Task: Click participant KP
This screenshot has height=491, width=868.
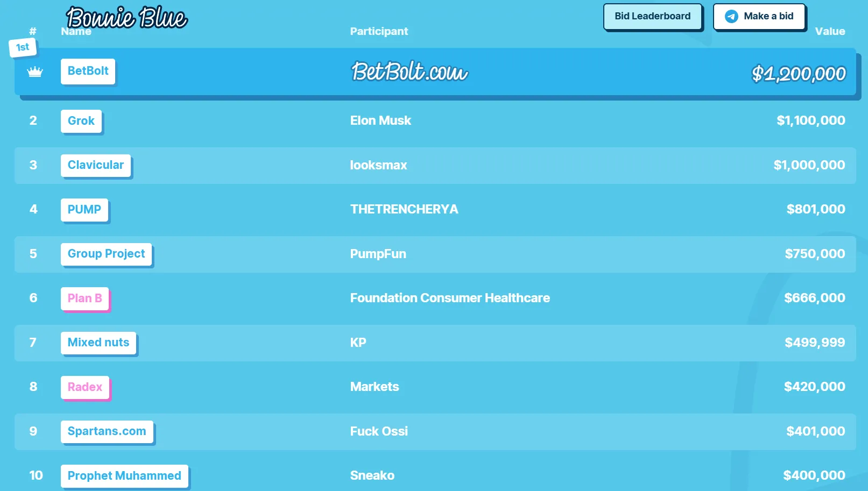Action: pos(358,343)
